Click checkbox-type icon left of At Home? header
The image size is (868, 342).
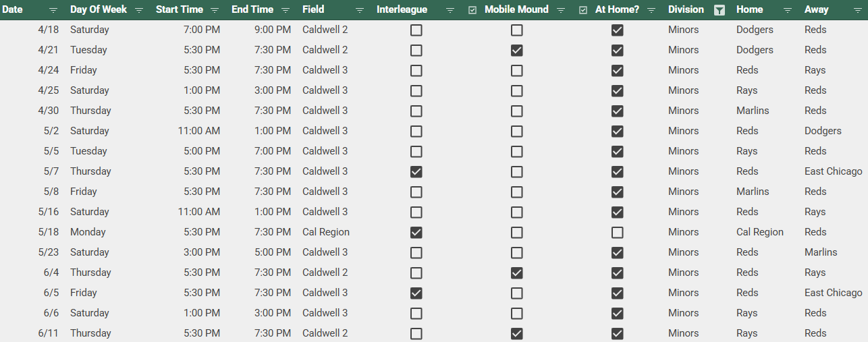(583, 10)
